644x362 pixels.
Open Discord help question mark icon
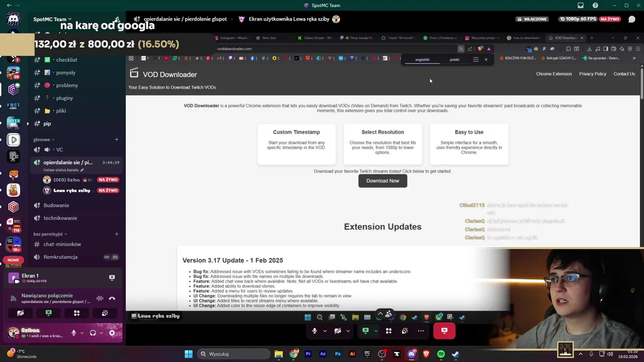[595, 6]
